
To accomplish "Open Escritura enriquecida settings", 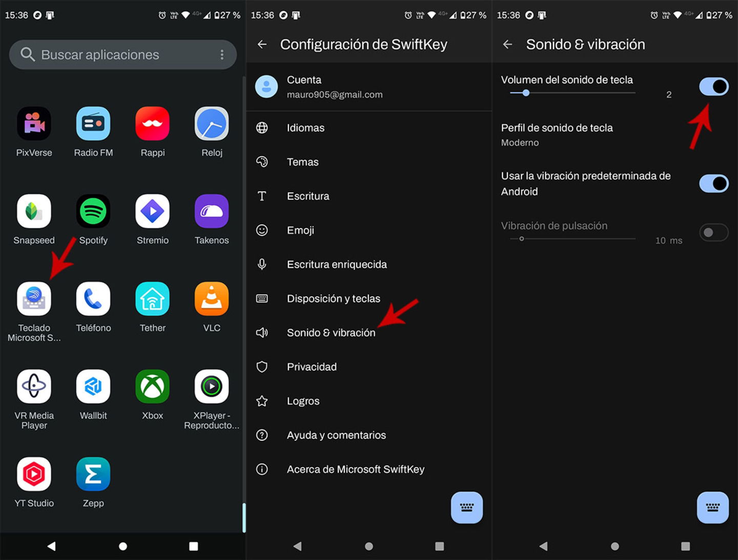I will (x=369, y=264).
